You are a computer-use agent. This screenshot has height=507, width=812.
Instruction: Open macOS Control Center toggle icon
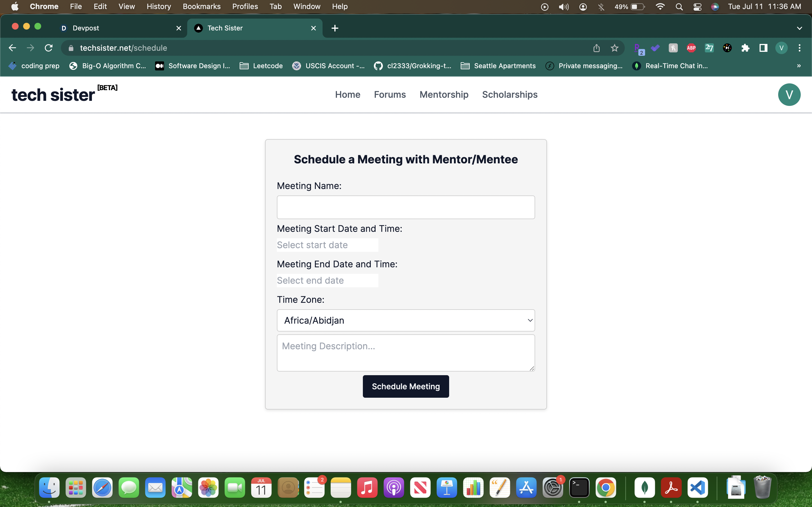point(697,7)
